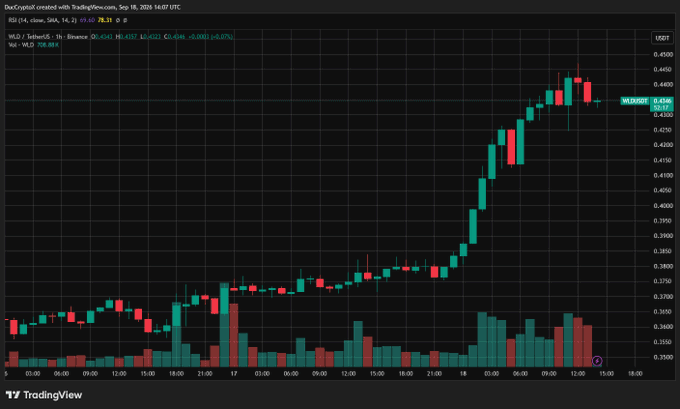Click the low price value 0.4323
Screen dimensions: 680x409
pyautogui.click(x=152, y=37)
